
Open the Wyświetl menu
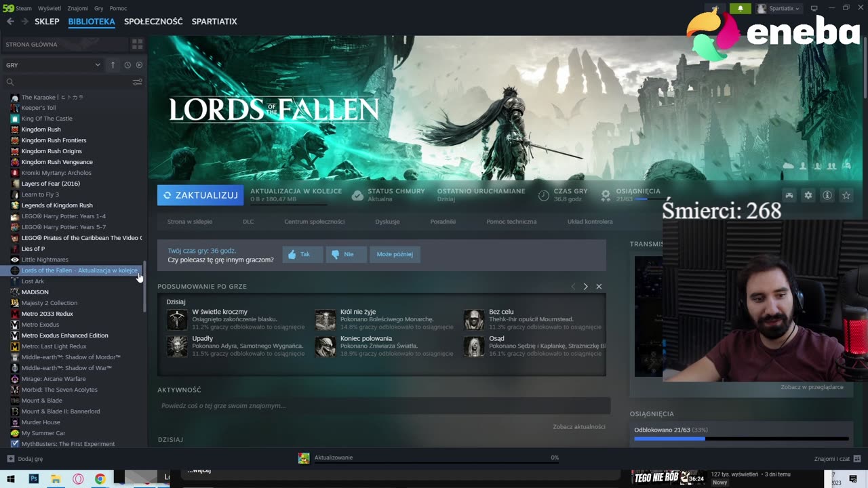[x=50, y=8]
